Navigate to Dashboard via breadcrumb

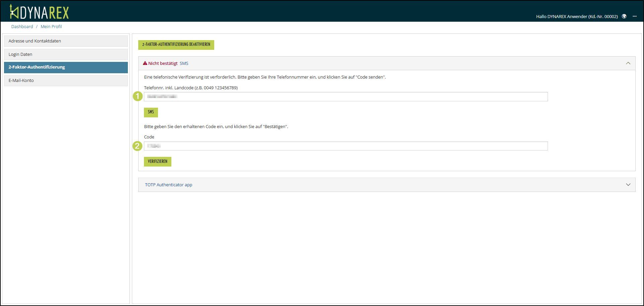[x=22, y=26]
